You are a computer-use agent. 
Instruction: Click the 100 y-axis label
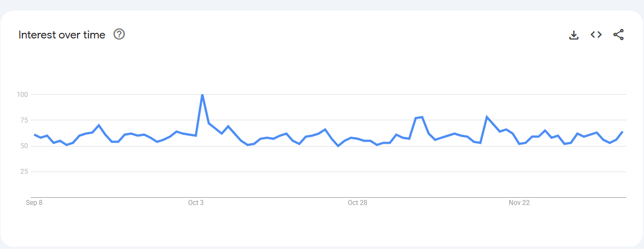(22, 95)
